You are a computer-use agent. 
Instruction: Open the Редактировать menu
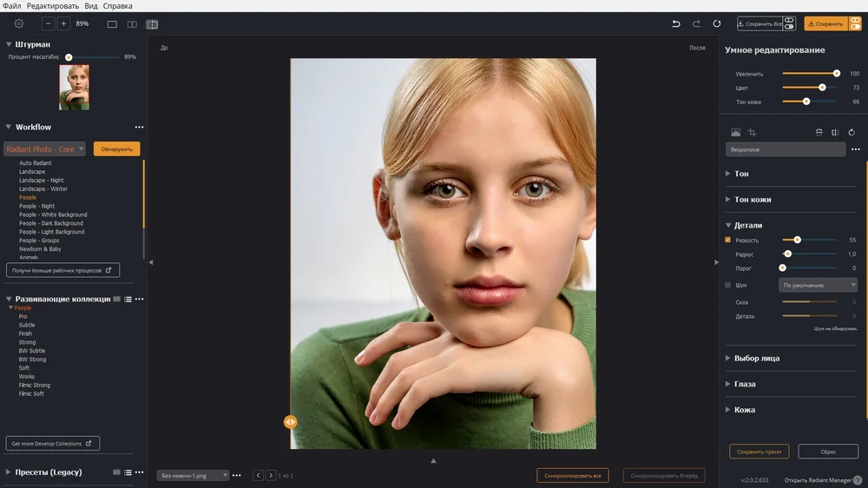click(53, 6)
